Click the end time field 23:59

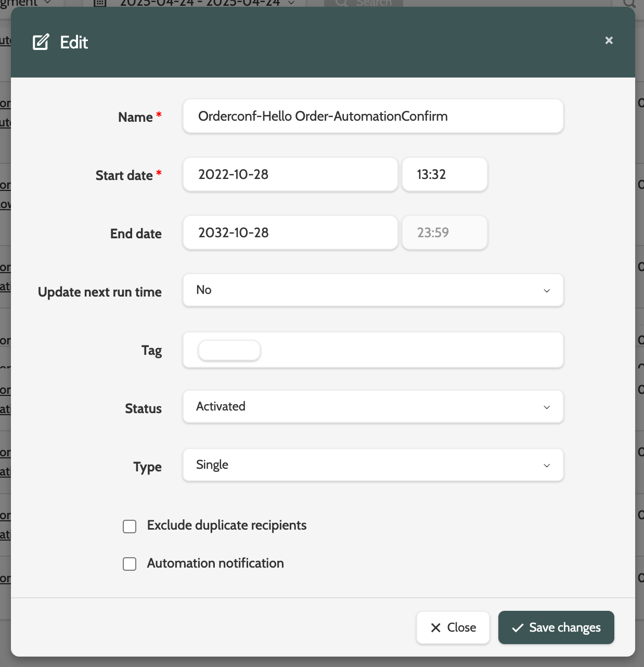[x=444, y=233]
